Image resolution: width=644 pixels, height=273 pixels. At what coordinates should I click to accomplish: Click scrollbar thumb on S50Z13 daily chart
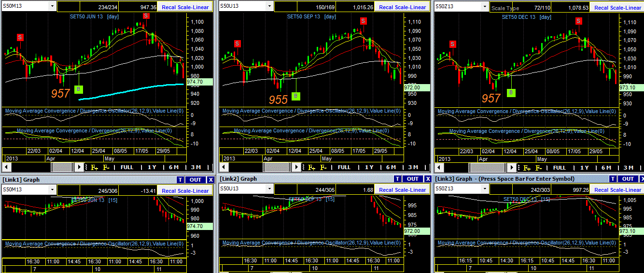[487, 167]
